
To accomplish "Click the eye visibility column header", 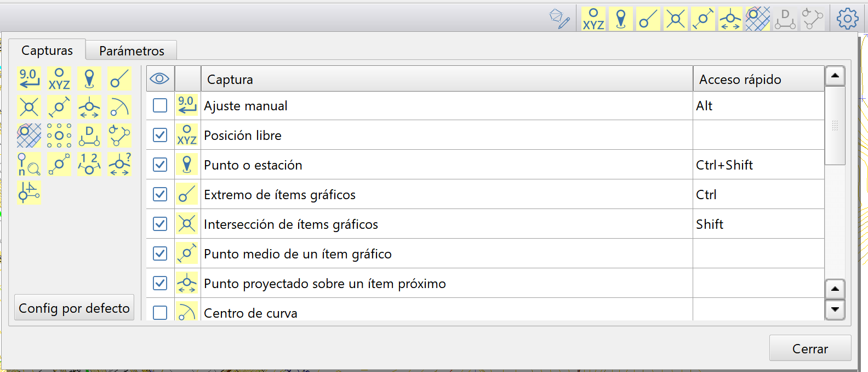I will pyautogui.click(x=159, y=79).
